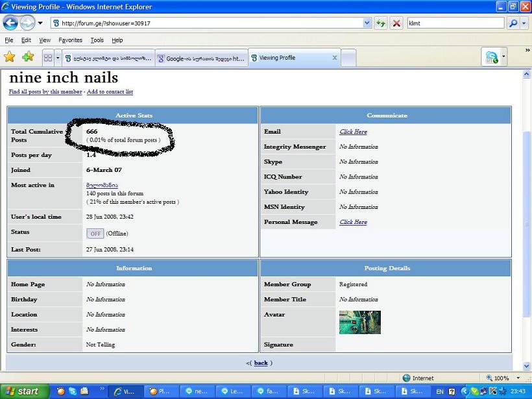532x399 pixels.
Task: Click the forum.ge URL address field
Action: [x=207, y=23]
